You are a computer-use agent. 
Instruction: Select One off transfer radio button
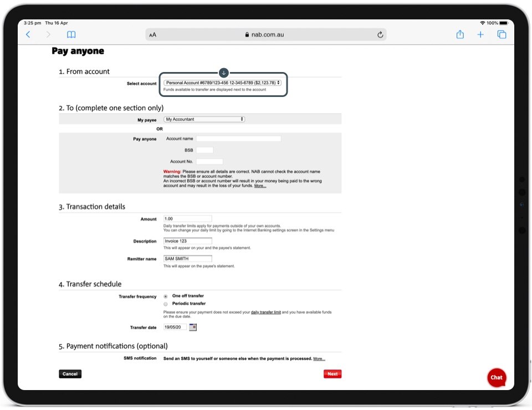pos(166,296)
